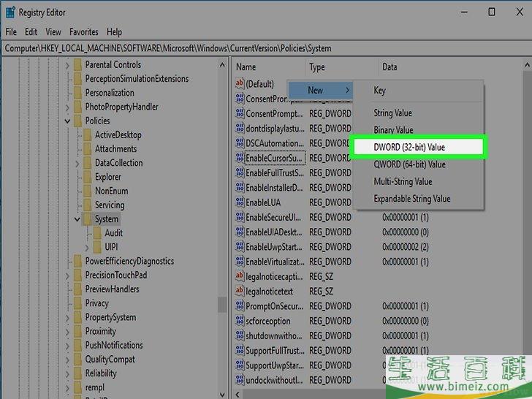Click the DWORD icon next to scforceoption
Viewport: 532px width, 399px height.
(x=239, y=321)
